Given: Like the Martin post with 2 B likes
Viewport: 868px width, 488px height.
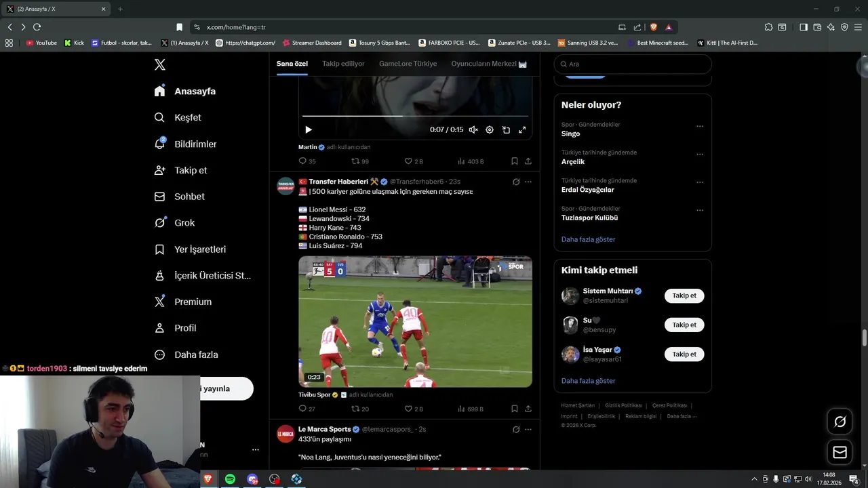Looking at the screenshot, I should pyautogui.click(x=414, y=161).
